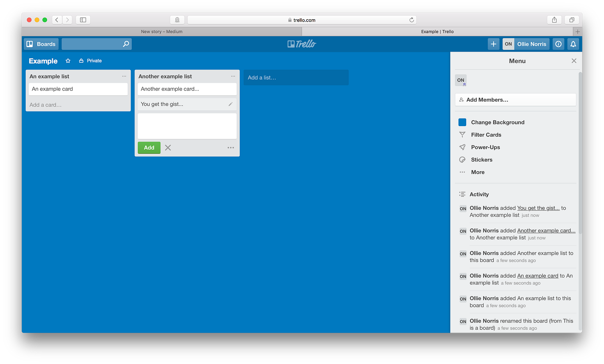Open list actions for Another example list

pyautogui.click(x=233, y=76)
